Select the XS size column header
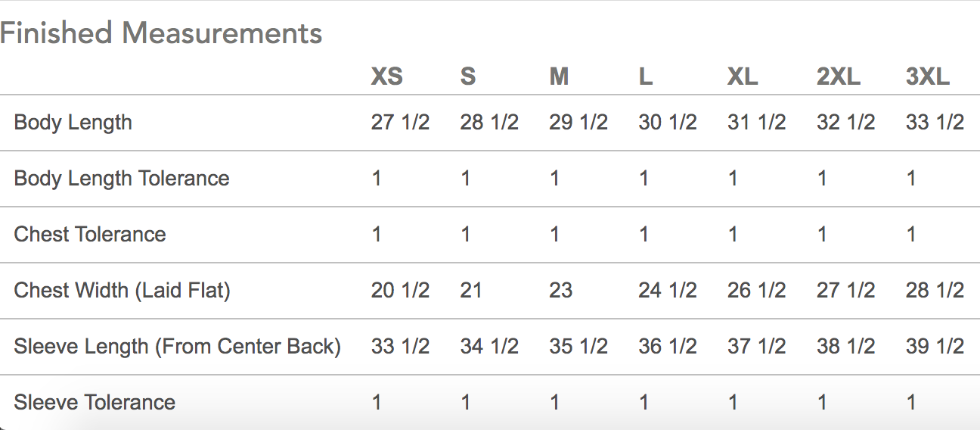Screen dimensions: 980x430 [x=386, y=76]
